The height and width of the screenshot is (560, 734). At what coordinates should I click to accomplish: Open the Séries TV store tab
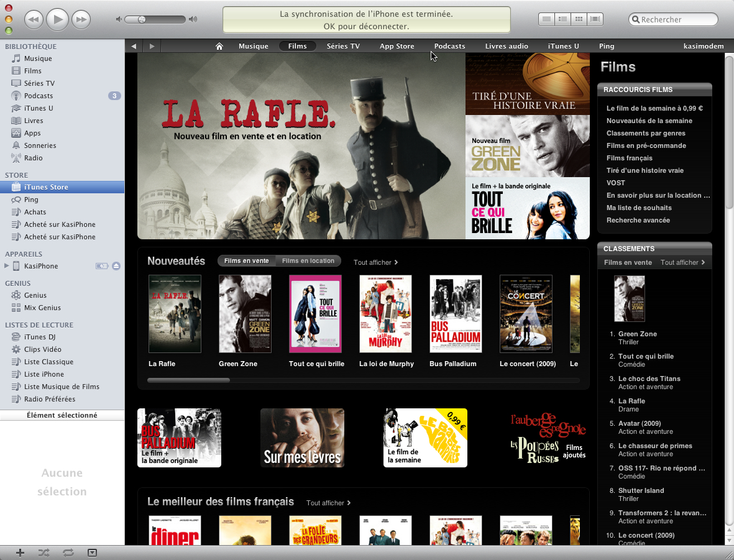[x=343, y=46]
